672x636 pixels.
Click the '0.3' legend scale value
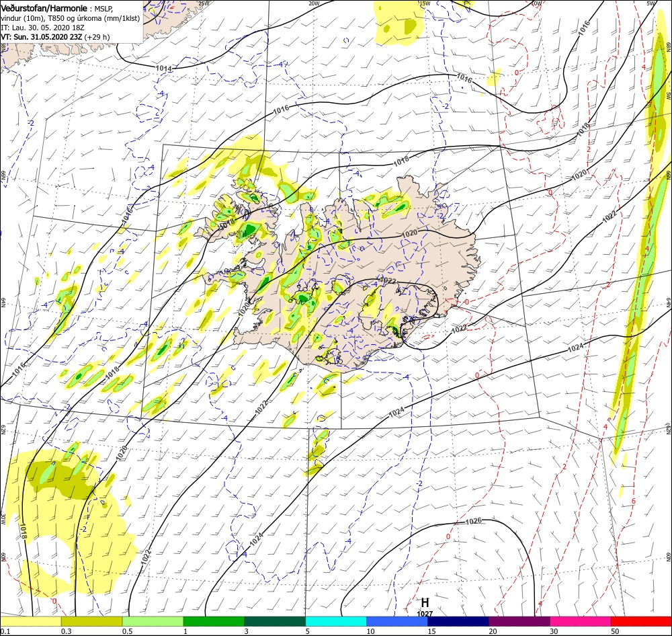click(x=66, y=631)
